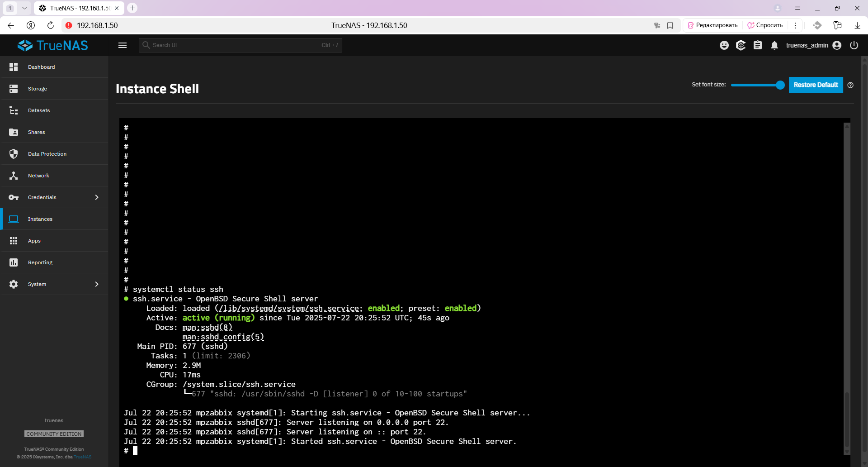Click the three-dot options by Спросить
This screenshot has width=868, height=467.
point(795,25)
